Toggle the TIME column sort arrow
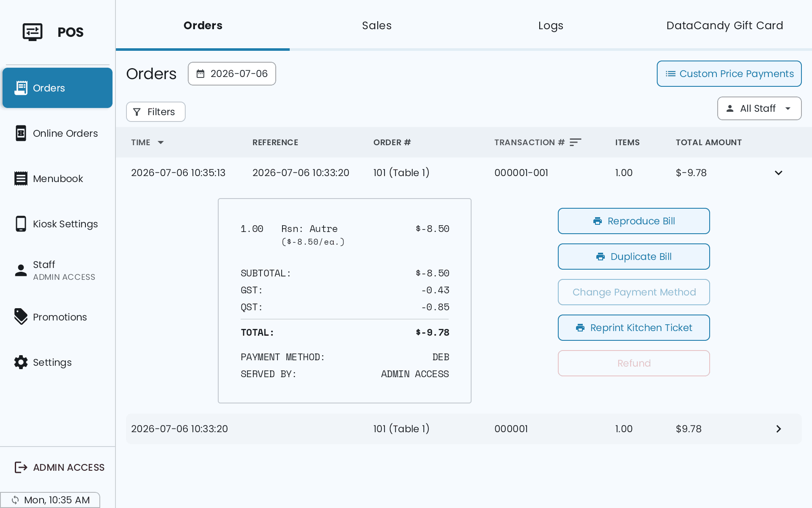The image size is (812, 508). click(x=161, y=143)
